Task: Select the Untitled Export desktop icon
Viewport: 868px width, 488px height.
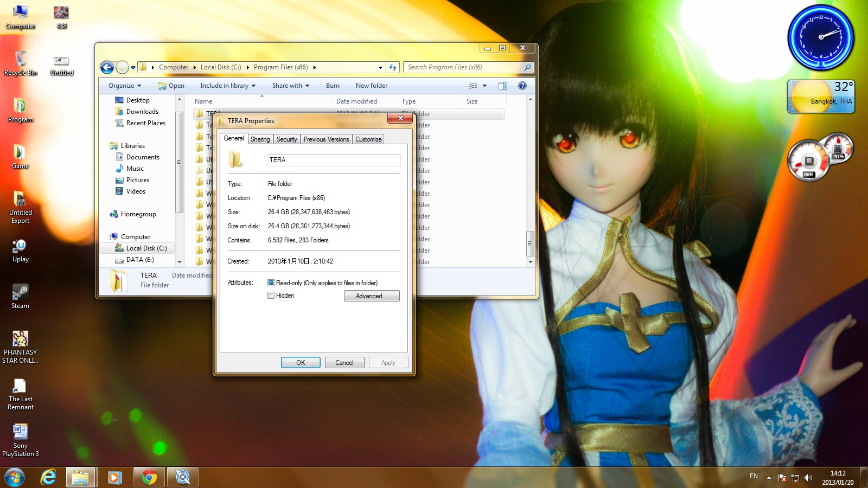Action: 21,207
